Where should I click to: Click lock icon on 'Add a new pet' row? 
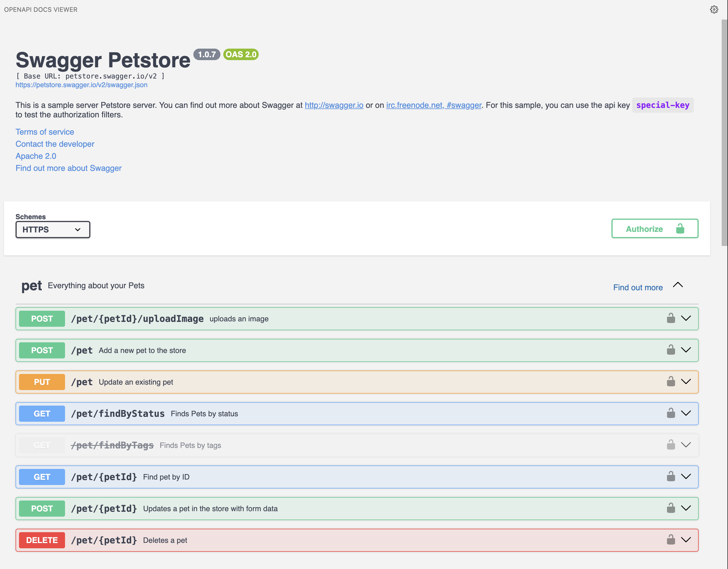[671, 350]
